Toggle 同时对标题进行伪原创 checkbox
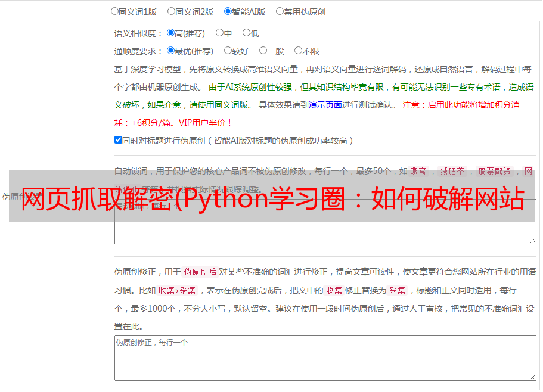The image size is (543, 392). tap(118, 140)
